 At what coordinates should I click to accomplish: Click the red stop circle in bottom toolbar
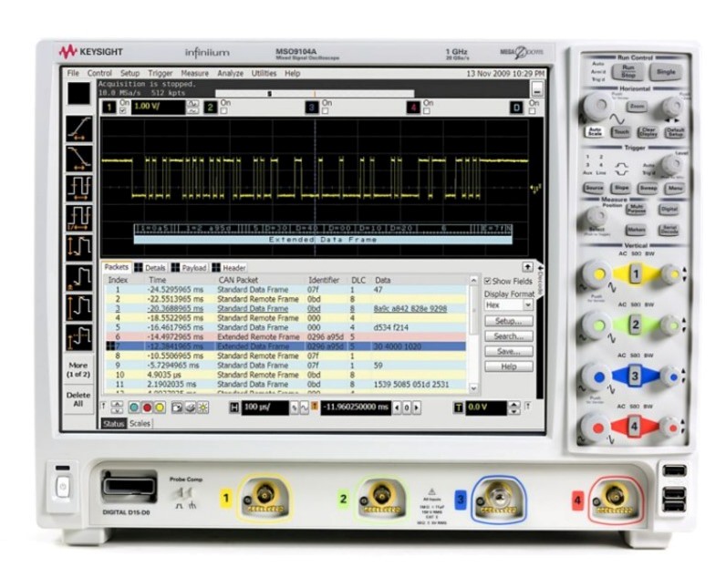[x=146, y=407]
